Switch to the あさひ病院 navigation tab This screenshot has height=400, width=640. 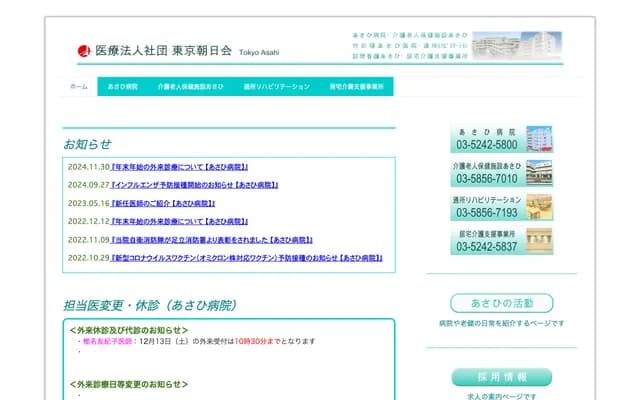[x=123, y=87]
